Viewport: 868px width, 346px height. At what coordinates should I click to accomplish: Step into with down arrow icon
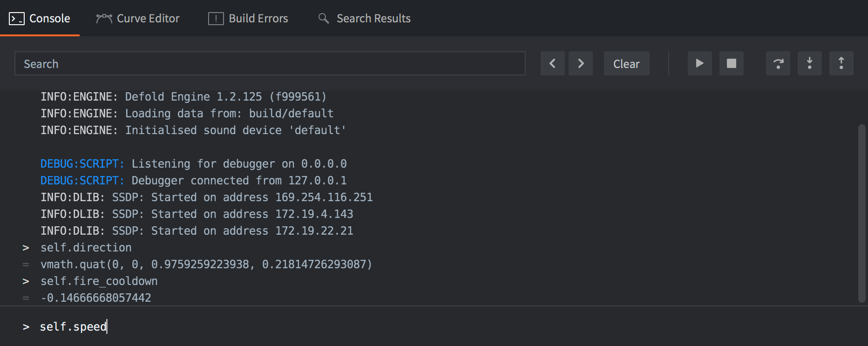(809, 64)
